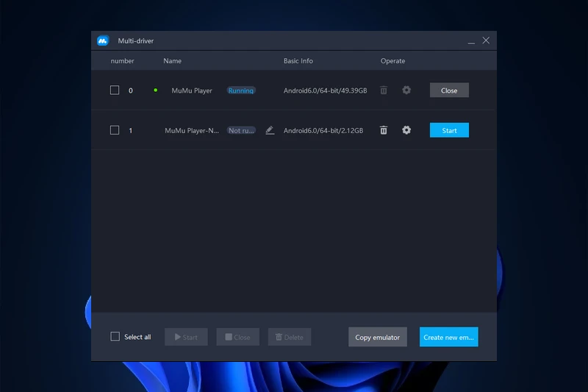Click the pencil rename icon for emulator 1
The width and height of the screenshot is (588, 392).
(270, 130)
